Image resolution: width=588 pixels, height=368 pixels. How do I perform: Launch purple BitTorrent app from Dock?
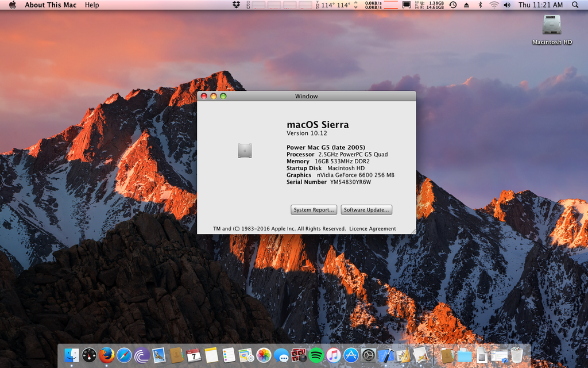[142, 355]
